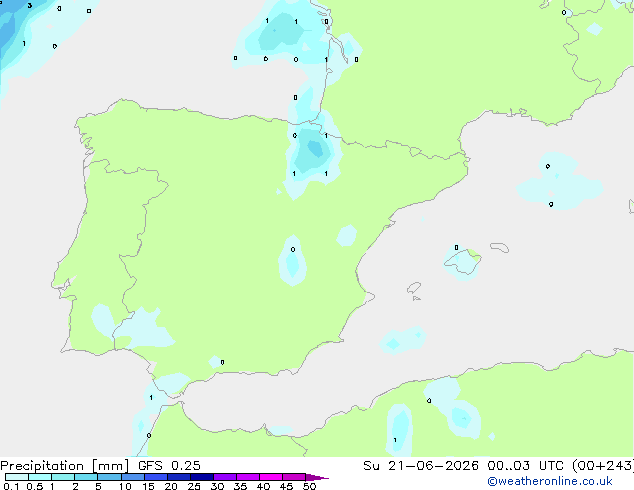Select the "50" legend value label
This screenshot has width=634, height=490.
click(309, 486)
